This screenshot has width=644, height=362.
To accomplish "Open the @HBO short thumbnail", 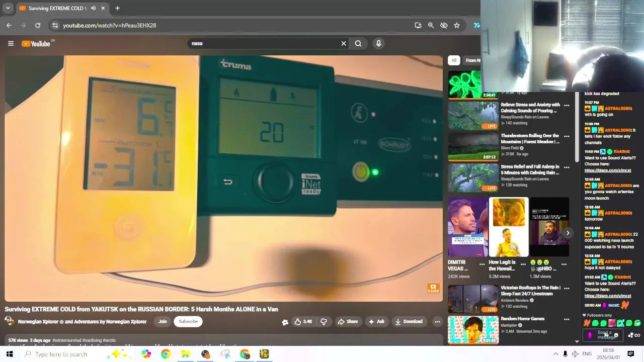I will [x=549, y=227].
